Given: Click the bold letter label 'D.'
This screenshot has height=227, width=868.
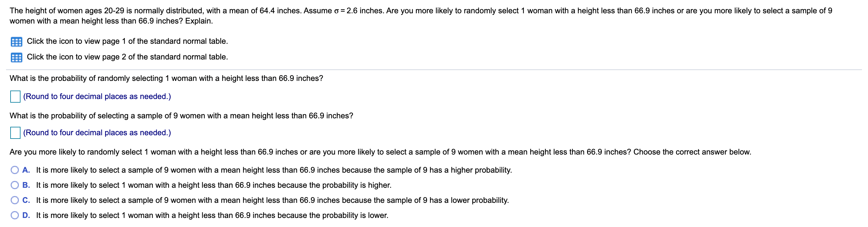Looking at the screenshot, I should [x=26, y=215].
